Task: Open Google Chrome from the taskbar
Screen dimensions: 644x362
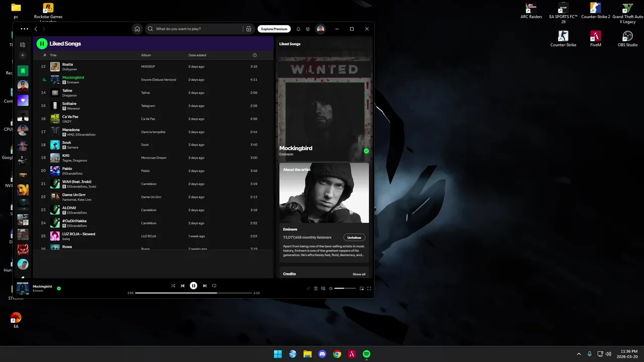Action: (x=337, y=354)
